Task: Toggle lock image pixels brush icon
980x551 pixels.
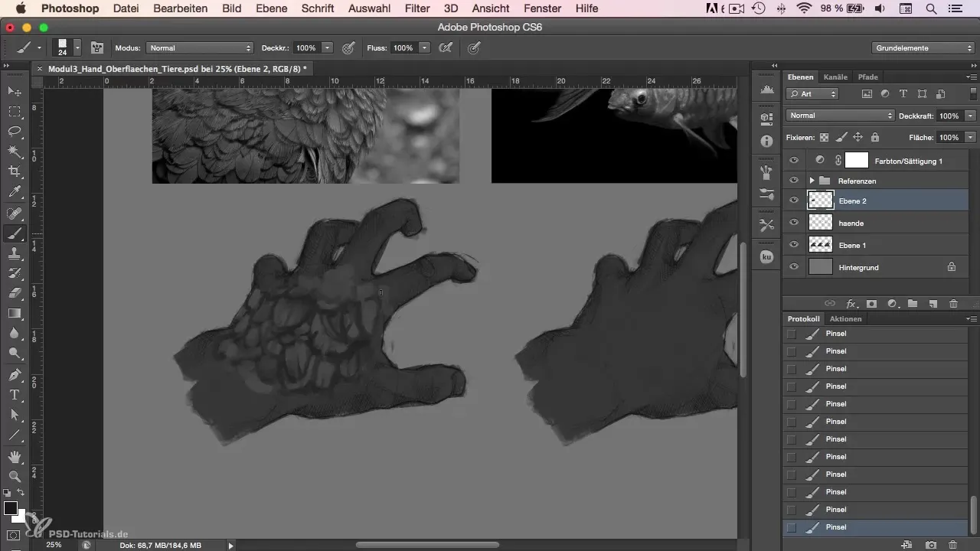Action: click(841, 138)
